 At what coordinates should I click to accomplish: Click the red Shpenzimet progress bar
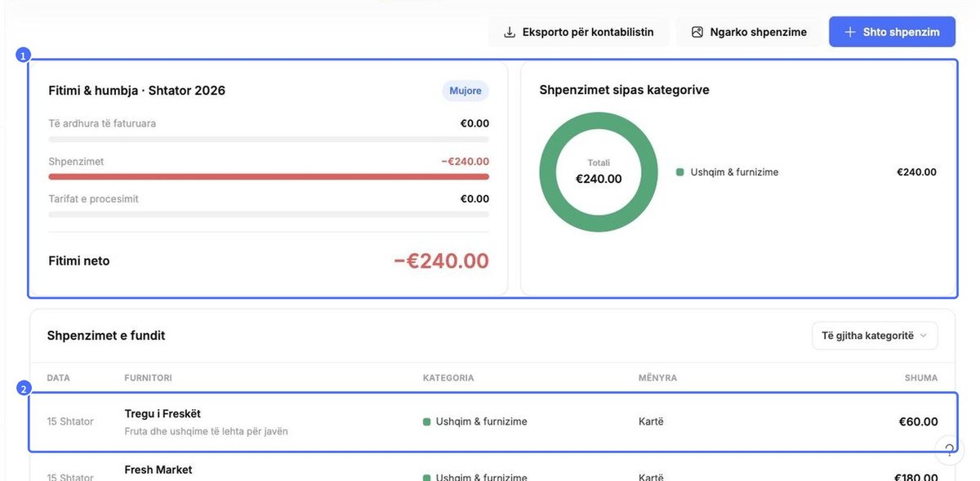269,176
